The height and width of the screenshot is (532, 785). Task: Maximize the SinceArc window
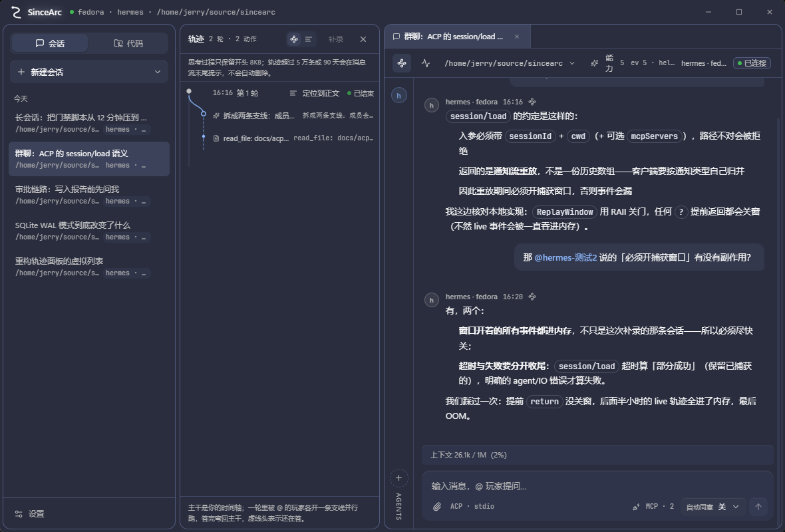[x=739, y=12]
